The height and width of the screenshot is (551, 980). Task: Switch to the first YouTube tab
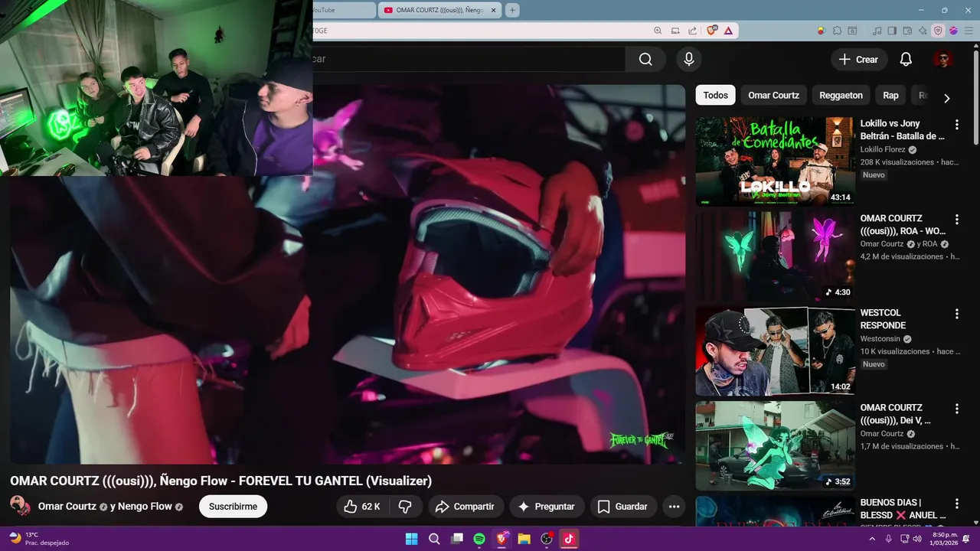342,10
